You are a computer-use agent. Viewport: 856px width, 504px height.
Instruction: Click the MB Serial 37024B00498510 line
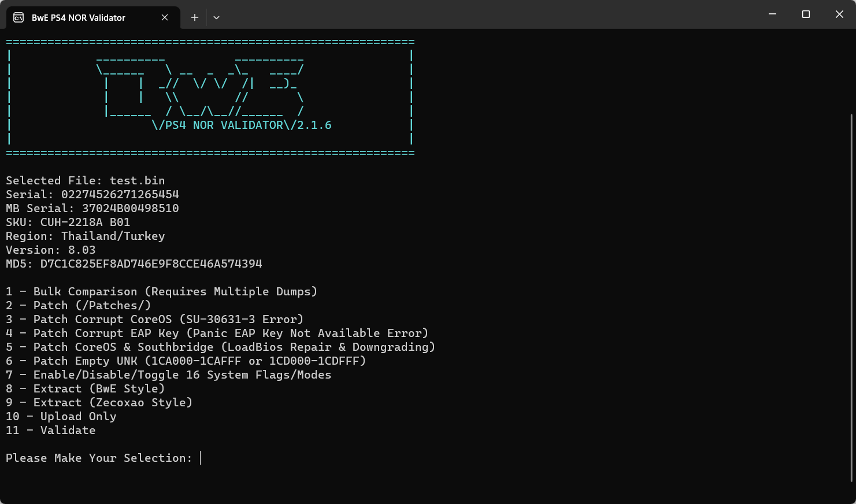tap(92, 209)
